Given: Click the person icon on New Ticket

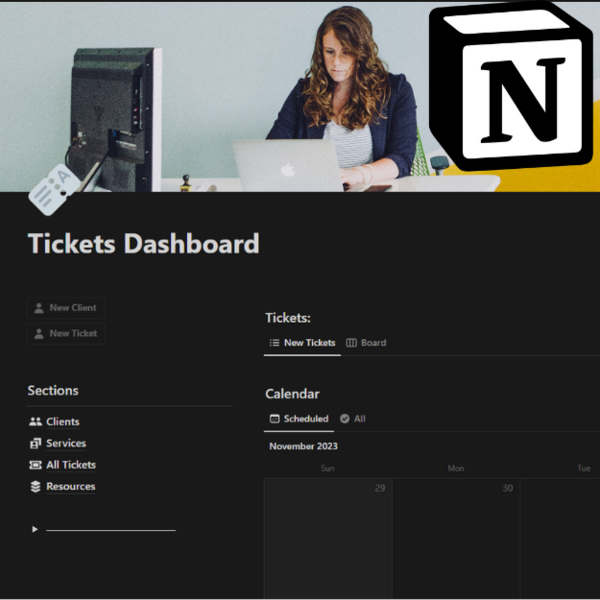Looking at the screenshot, I should (x=39, y=334).
